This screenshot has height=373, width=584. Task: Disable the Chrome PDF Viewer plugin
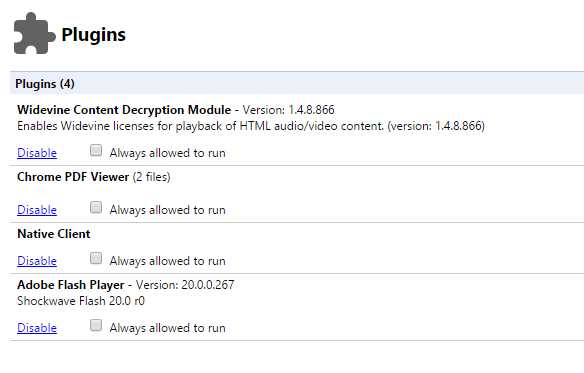pyautogui.click(x=37, y=210)
